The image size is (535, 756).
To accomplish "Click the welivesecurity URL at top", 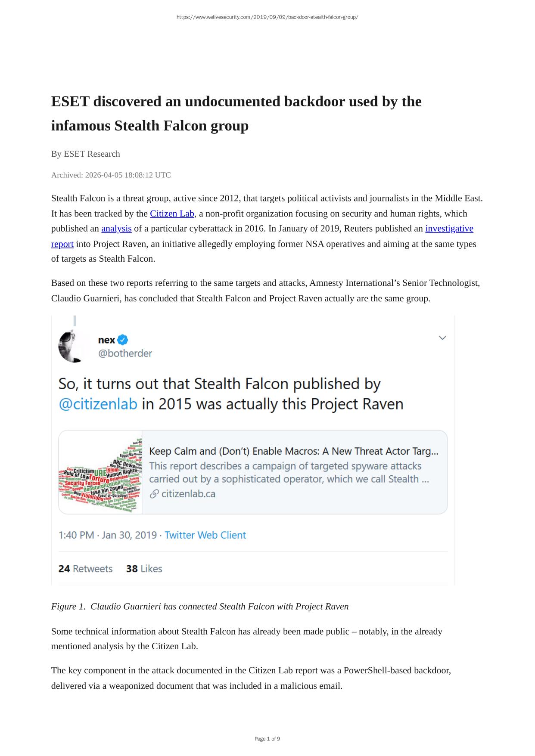I will 267,17.
